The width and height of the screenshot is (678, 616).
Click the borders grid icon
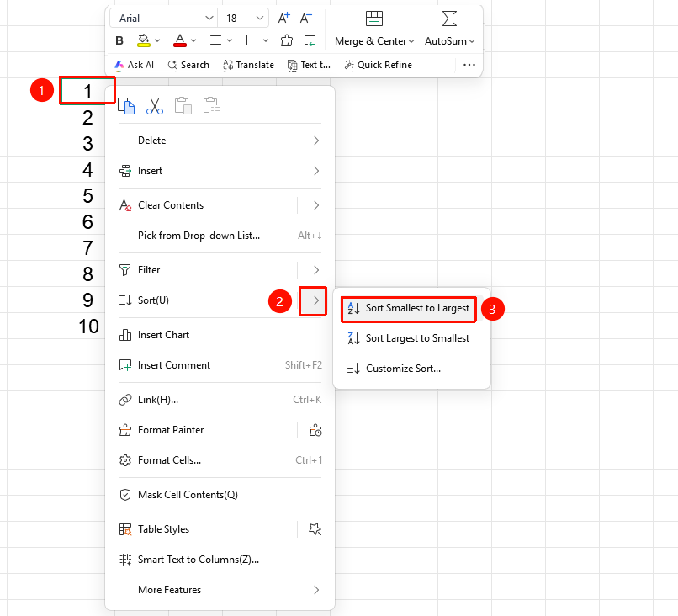point(252,40)
